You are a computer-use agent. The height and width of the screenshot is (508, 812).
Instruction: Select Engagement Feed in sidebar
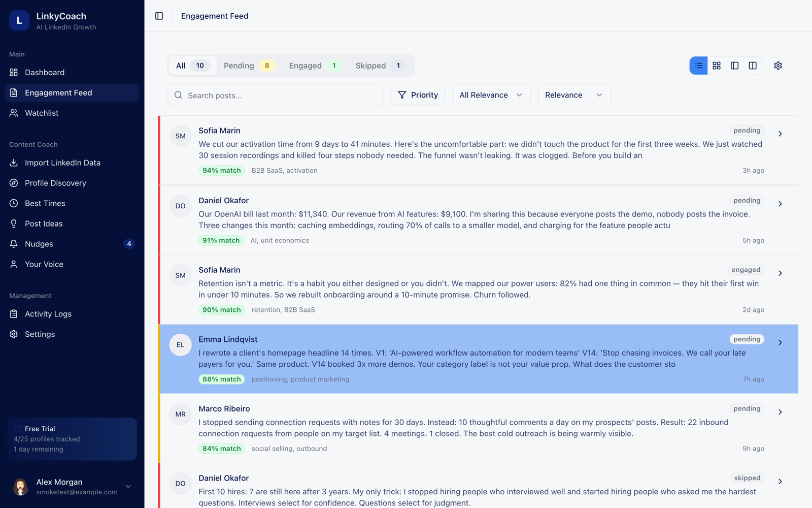72,92
